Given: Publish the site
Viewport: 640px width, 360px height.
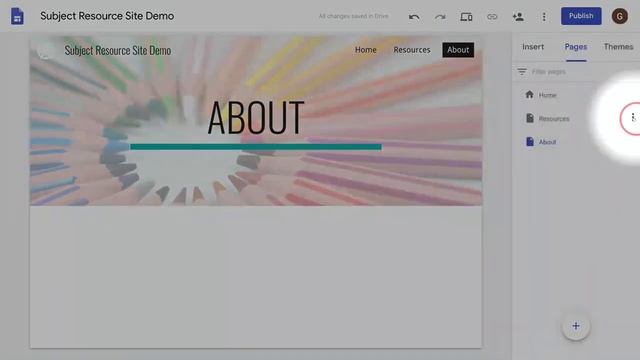Looking at the screenshot, I should (x=581, y=16).
